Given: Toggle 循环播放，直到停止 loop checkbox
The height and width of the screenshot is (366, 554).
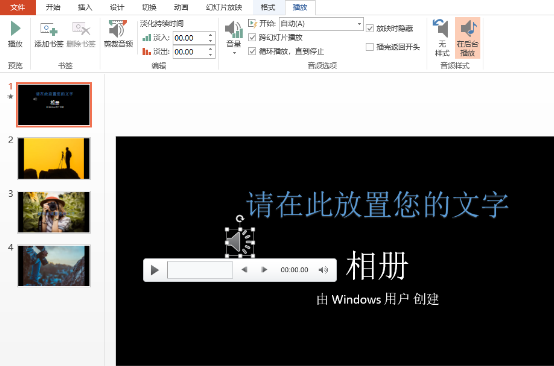Looking at the screenshot, I should tap(252, 51).
